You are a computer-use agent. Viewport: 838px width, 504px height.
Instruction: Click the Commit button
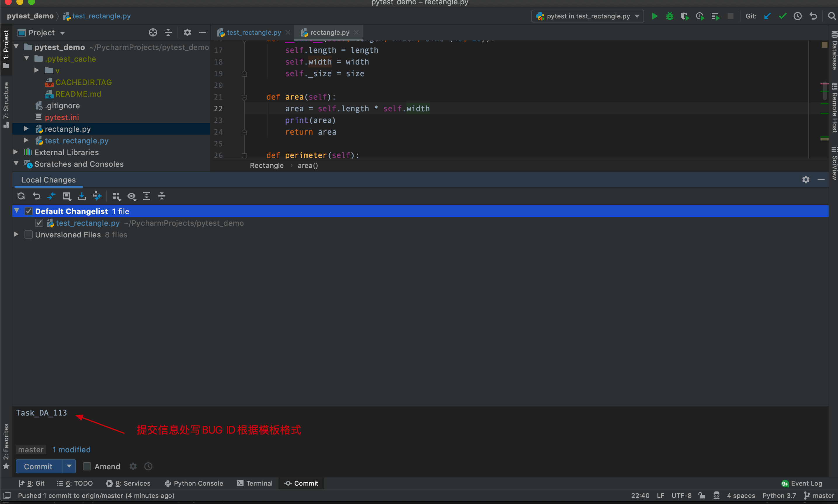point(39,466)
